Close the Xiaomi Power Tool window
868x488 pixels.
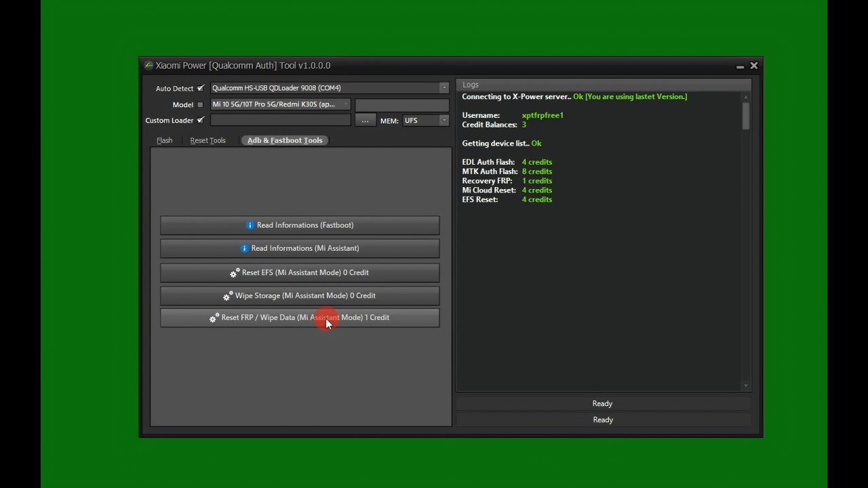(754, 66)
